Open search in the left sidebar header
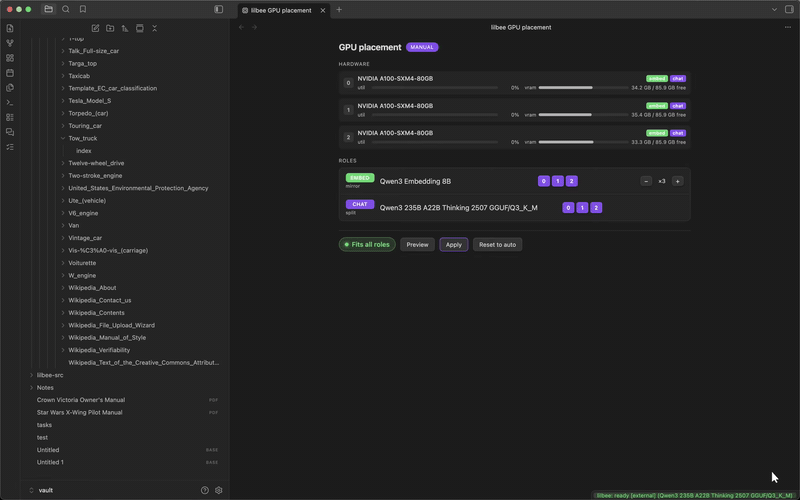 pos(66,9)
